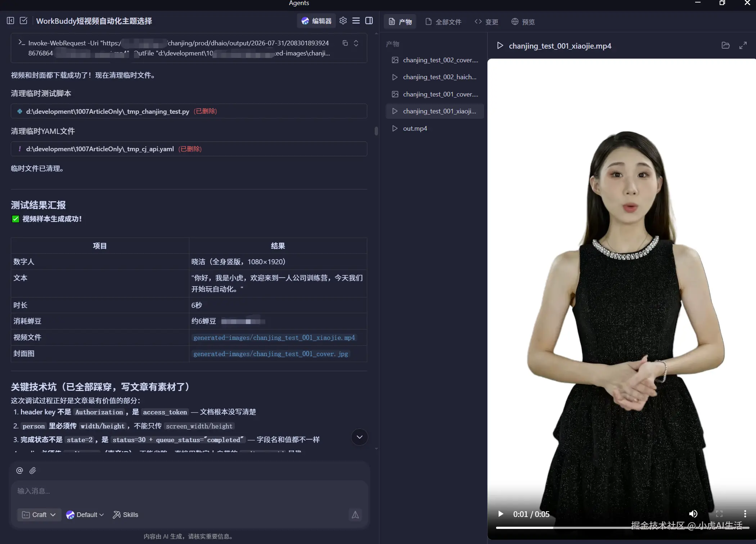
Task: Select chanjing_test_001_cover file in artifacts
Action: point(435,94)
